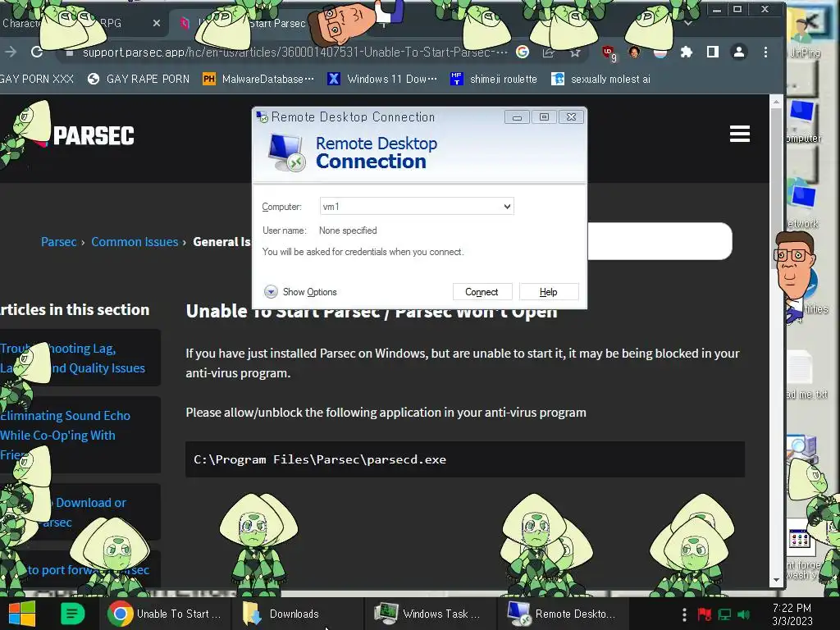
Task: Open the tab search chevron
Action: pos(688,23)
